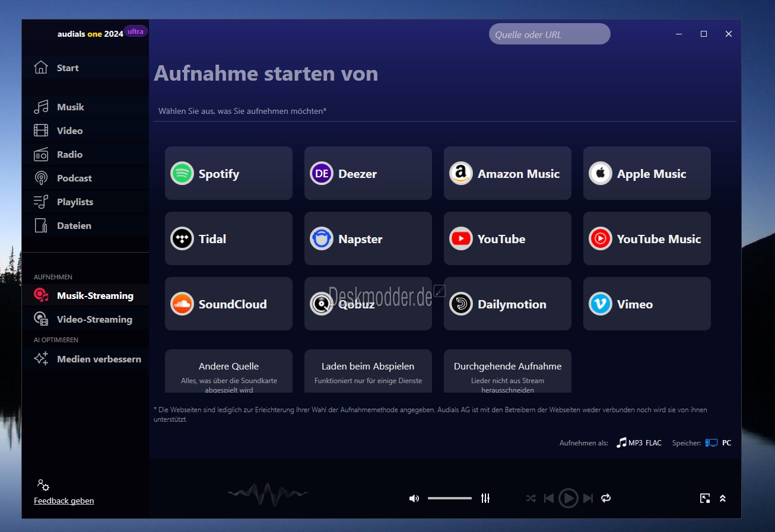The height and width of the screenshot is (532, 775).
Task: Click the Quelle oder URL search field
Action: click(550, 34)
